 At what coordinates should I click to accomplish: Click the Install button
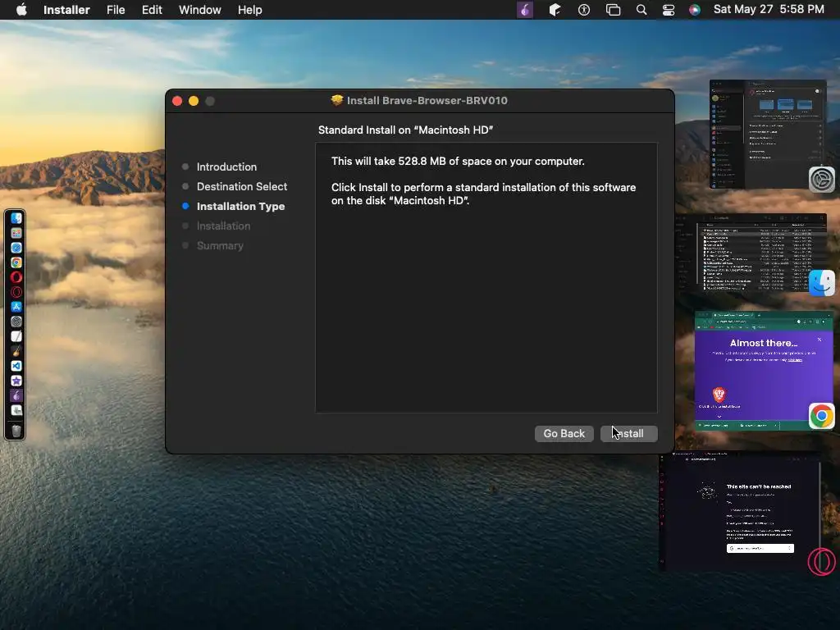pyautogui.click(x=629, y=433)
